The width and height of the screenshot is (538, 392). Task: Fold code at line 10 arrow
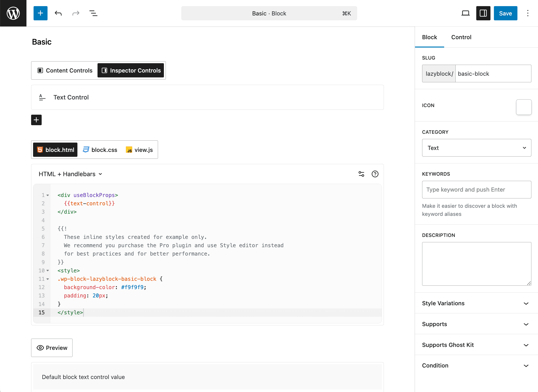48,270
